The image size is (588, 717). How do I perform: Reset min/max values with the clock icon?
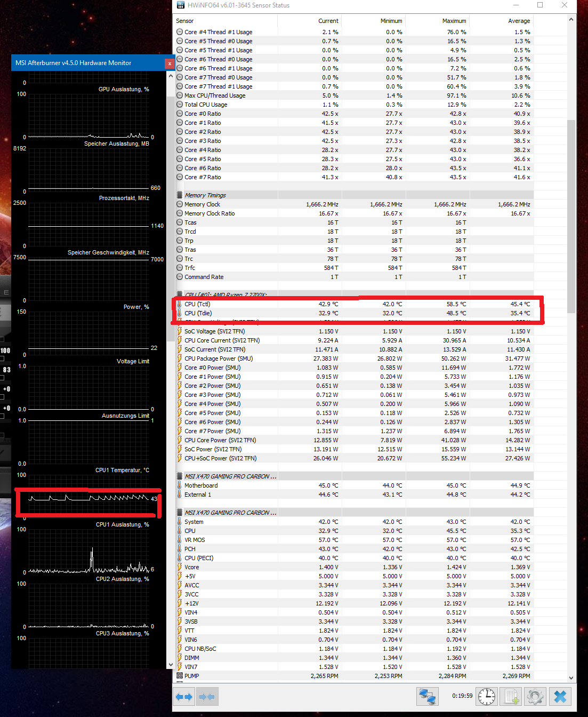pyautogui.click(x=486, y=696)
